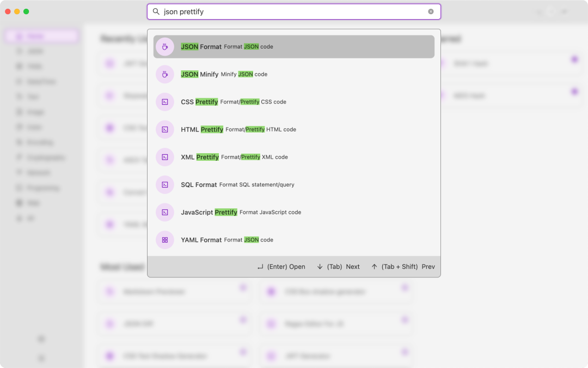Click the magnifying glass search icon
This screenshot has width=588, height=368.
click(156, 11)
